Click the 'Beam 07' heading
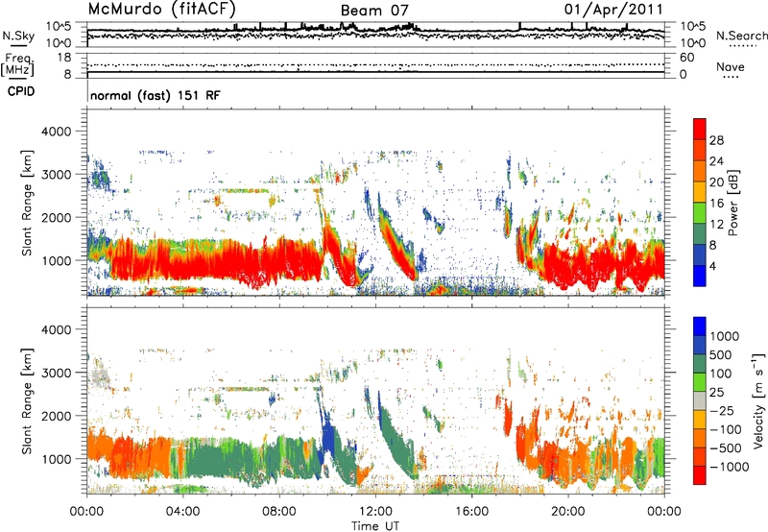Screen dimensions: 768x532 pyautogui.click(x=374, y=11)
